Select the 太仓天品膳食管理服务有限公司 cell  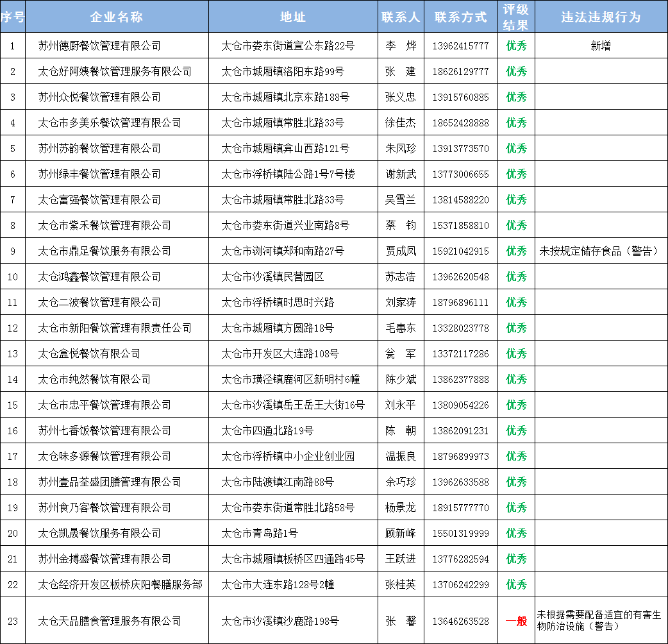pyautogui.click(x=110, y=621)
